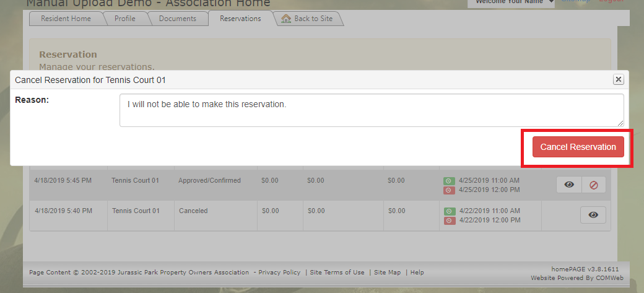The image size is (644, 293).
Task: Click the red clock icon for 4/25/2019 12:00 PM
Action: point(450,190)
